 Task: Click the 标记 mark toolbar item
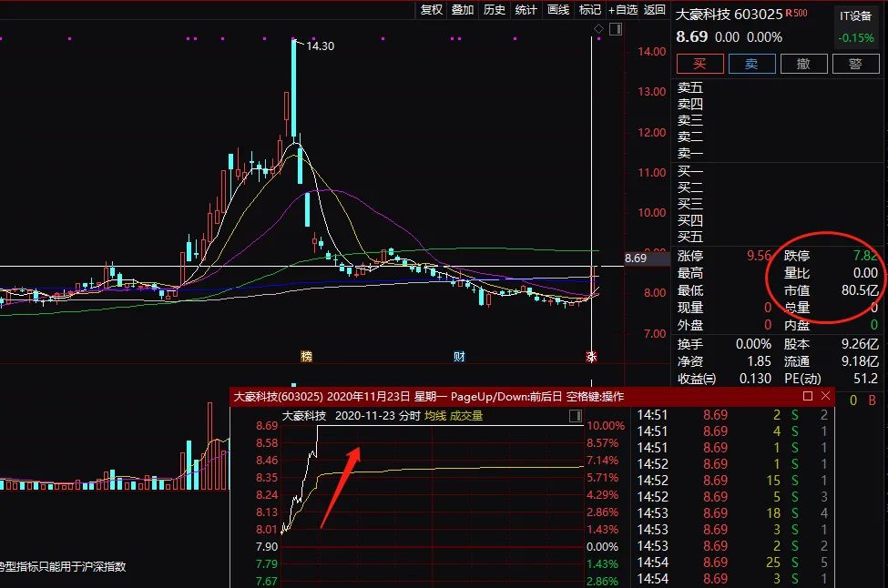[590, 10]
